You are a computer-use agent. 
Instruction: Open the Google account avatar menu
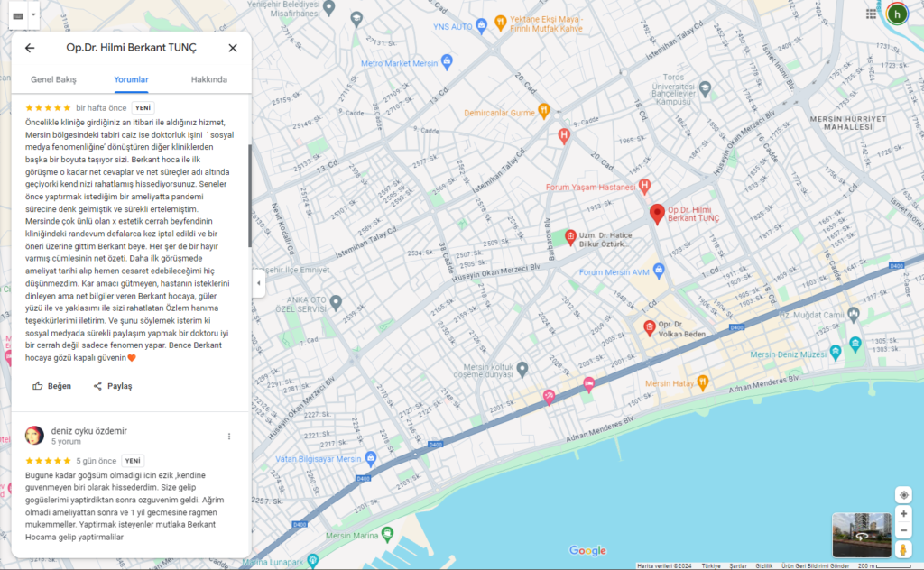pos(897,14)
